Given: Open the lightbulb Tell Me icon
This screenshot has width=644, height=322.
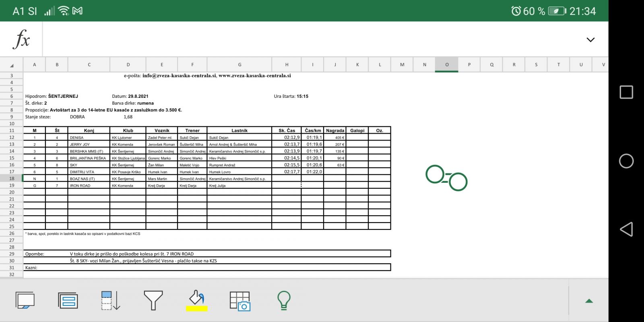Looking at the screenshot, I should coord(284,301).
